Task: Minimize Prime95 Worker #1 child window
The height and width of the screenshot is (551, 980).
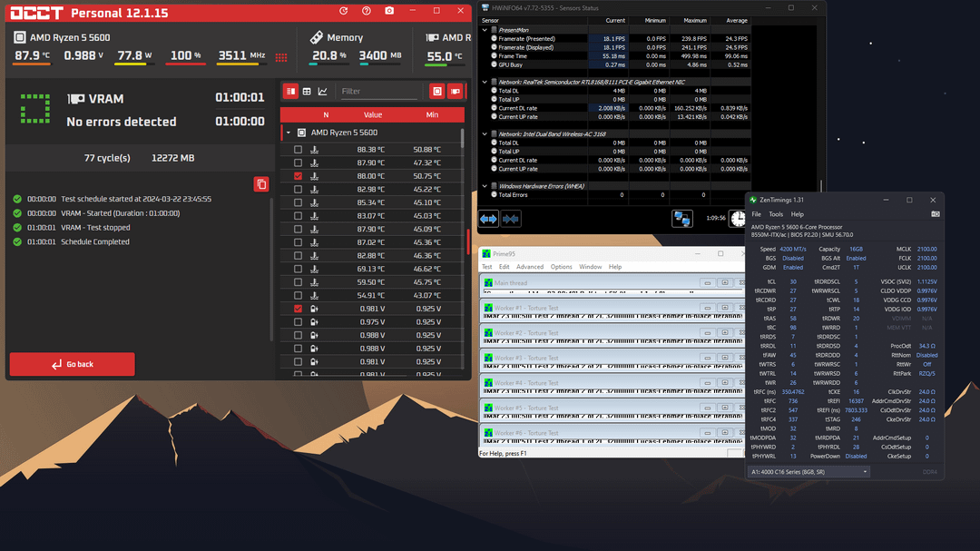Action: click(708, 308)
